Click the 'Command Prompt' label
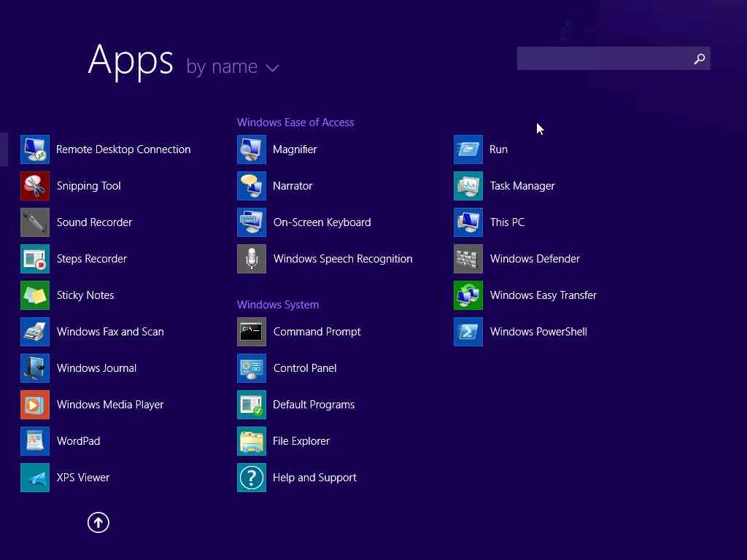 point(317,332)
